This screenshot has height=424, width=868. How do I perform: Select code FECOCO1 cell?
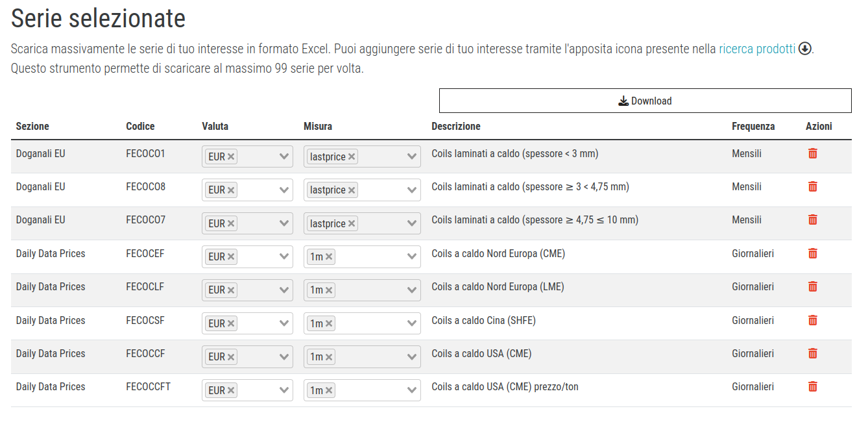point(145,154)
